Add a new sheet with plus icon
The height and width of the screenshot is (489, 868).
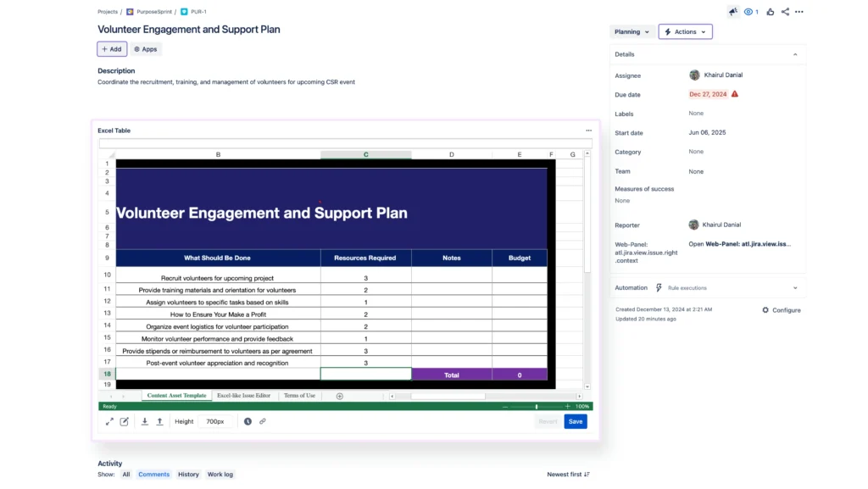340,396
